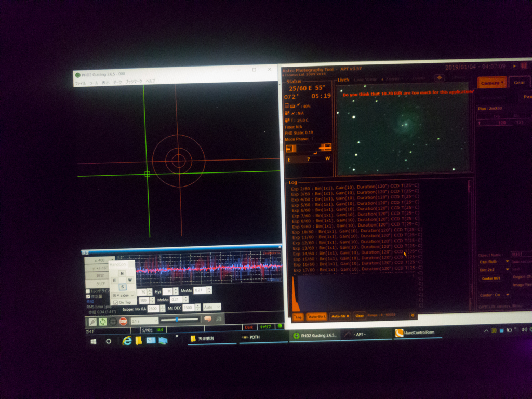
Task: Click the PHD2 gamma slider handle
Action: pyautogui.click(x=177, y=320)
